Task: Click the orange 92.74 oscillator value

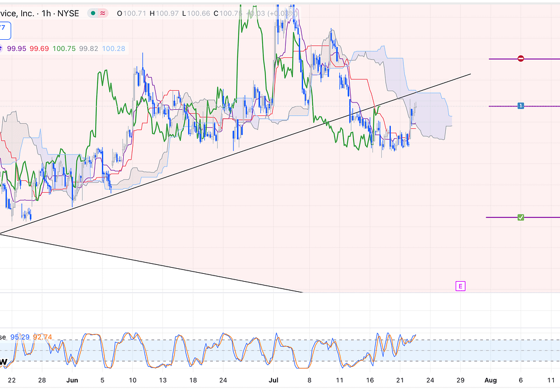Action: coord(44,337)
